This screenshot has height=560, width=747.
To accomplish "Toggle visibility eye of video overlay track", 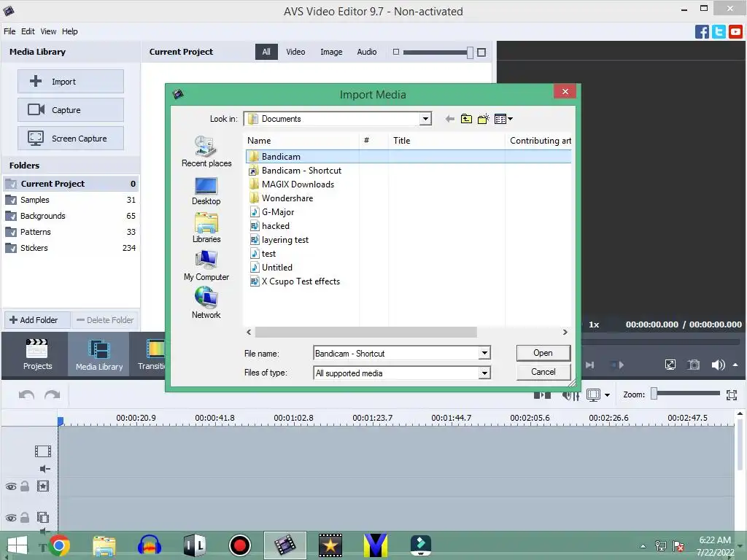I will point(10,518).
